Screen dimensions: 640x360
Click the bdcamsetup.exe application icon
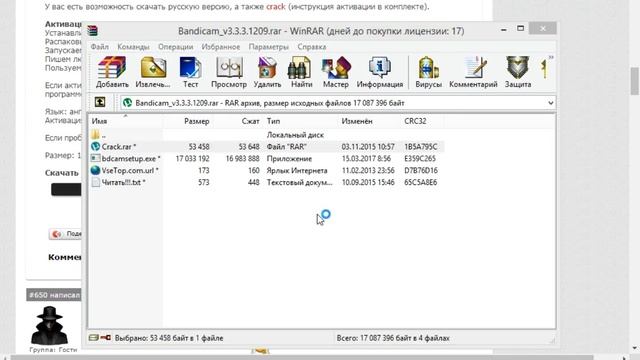[x=96, y=158]
